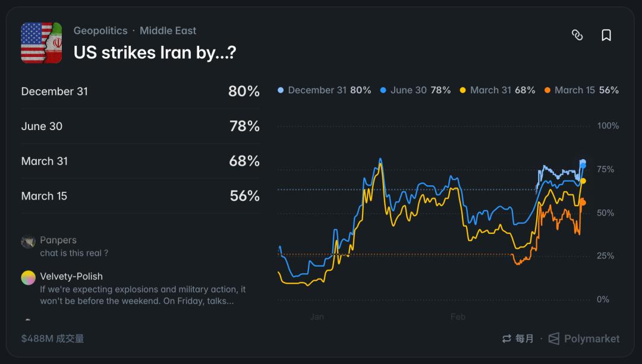Bookmark this market with the bookmark icon

point(606,35)
